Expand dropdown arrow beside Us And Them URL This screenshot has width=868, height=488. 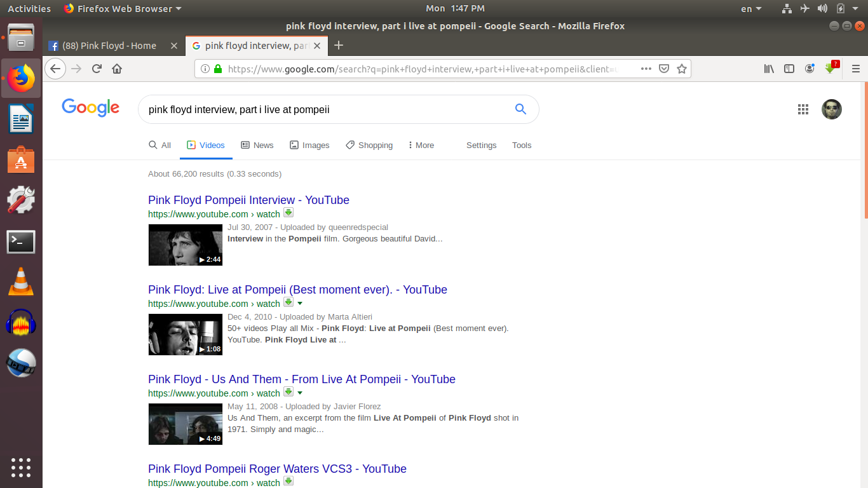click(x=300, y=393)
